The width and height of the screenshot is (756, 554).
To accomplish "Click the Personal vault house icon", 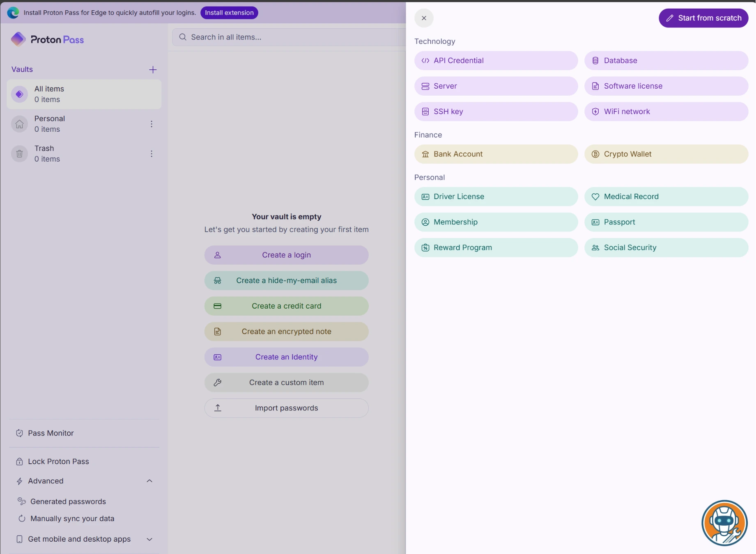I will (19, 124).
